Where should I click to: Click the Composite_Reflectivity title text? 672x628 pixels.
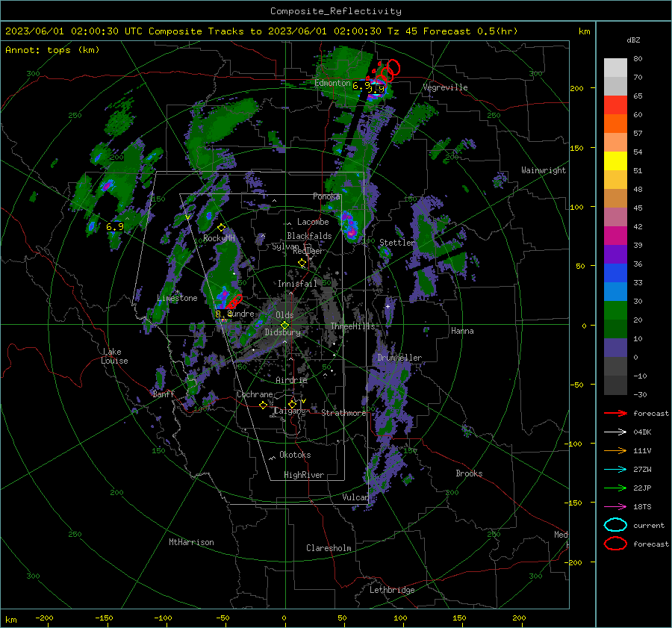pos(335,11)
